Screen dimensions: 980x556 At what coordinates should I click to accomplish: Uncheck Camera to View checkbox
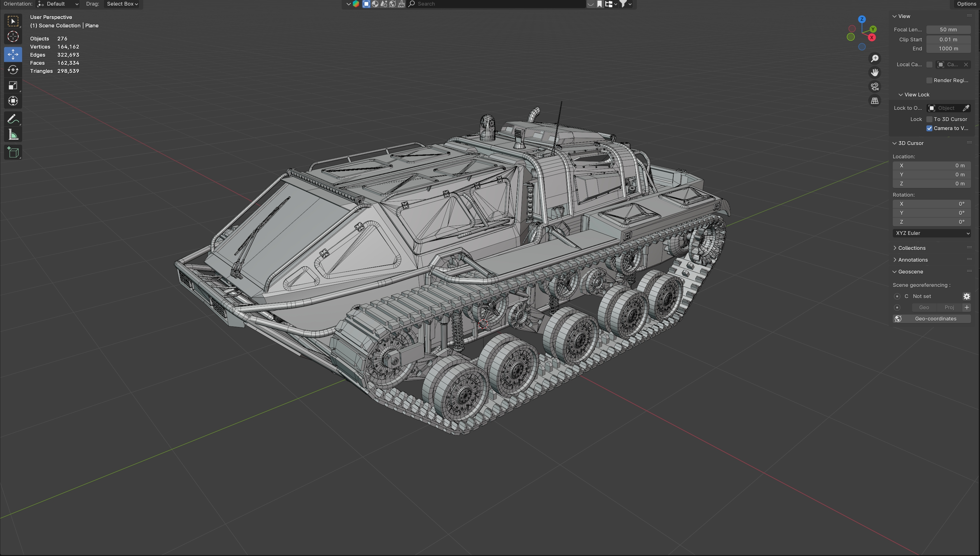[x=930, y=128]
